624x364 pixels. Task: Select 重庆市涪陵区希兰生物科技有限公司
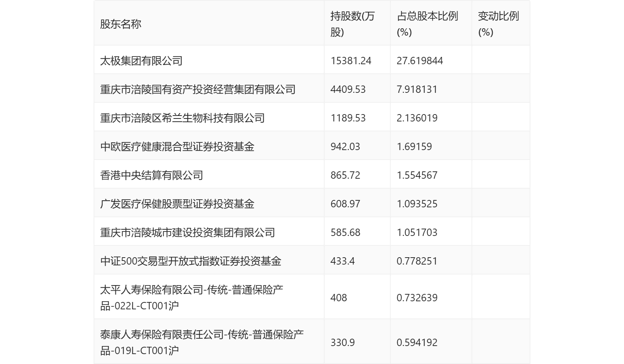[x=182, y=118]
